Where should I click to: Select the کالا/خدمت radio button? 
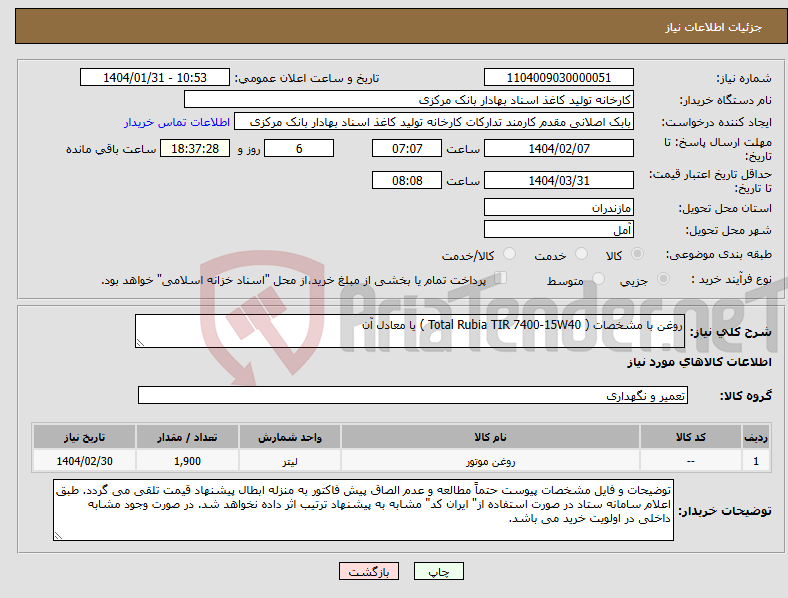(x=510, y=254)
